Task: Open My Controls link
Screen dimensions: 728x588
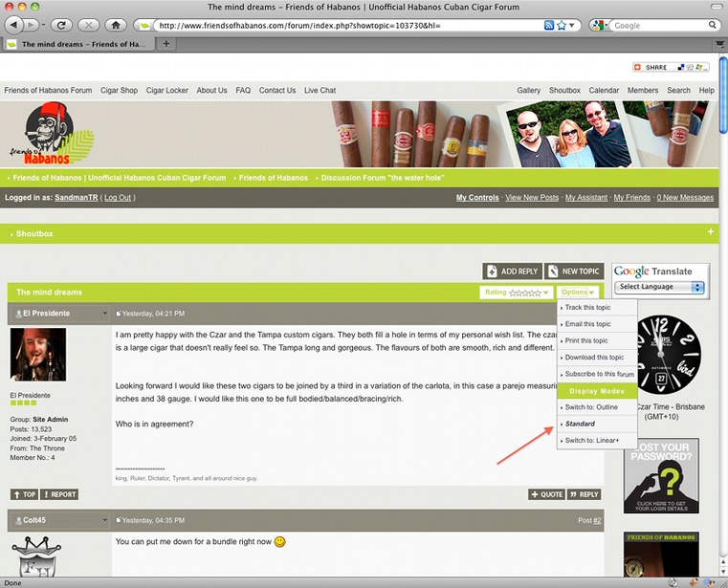Action: tap(477, 198)
